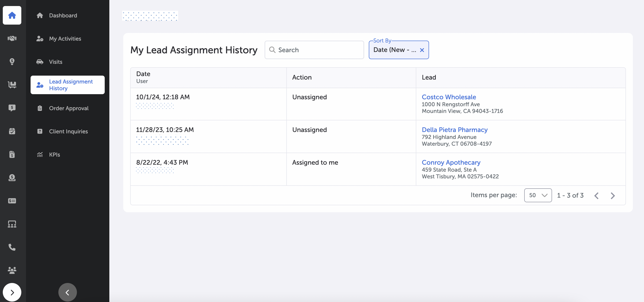Open KPIs section
This screenshot has height=302, width=644.
(x=54, y=154)
